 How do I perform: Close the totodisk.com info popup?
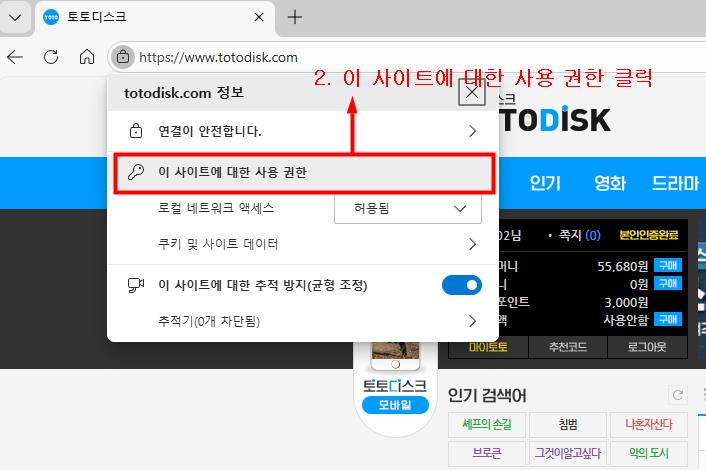pyautogui.click(x=472, y=93)
